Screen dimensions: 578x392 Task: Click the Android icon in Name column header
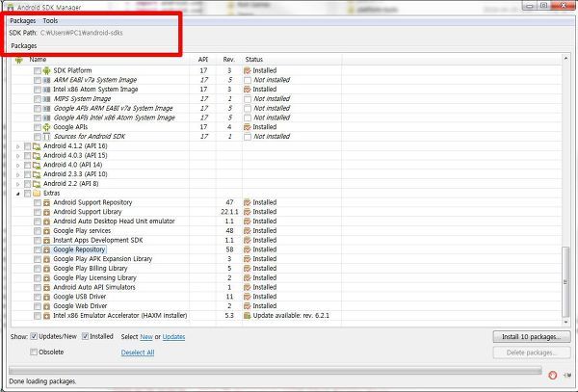(x=19, y=60)
